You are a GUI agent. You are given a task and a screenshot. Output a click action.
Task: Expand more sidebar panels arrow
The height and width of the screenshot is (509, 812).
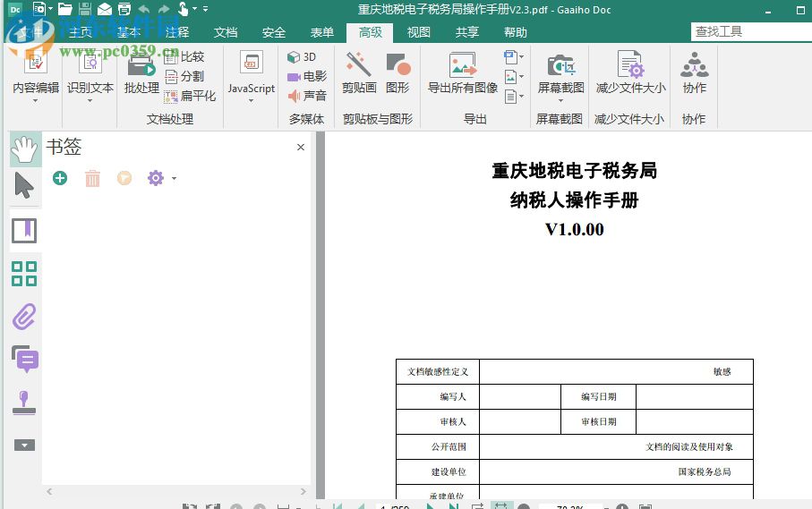(24, 445)
